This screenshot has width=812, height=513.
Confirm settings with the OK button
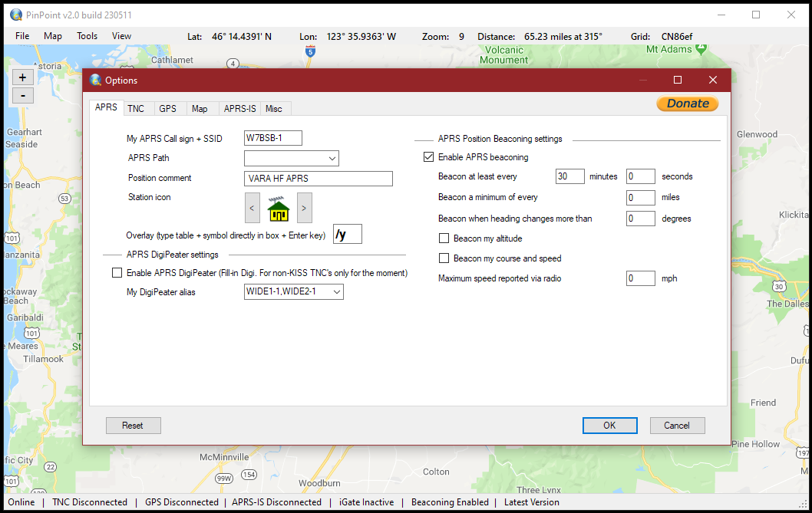pos(609,425)
